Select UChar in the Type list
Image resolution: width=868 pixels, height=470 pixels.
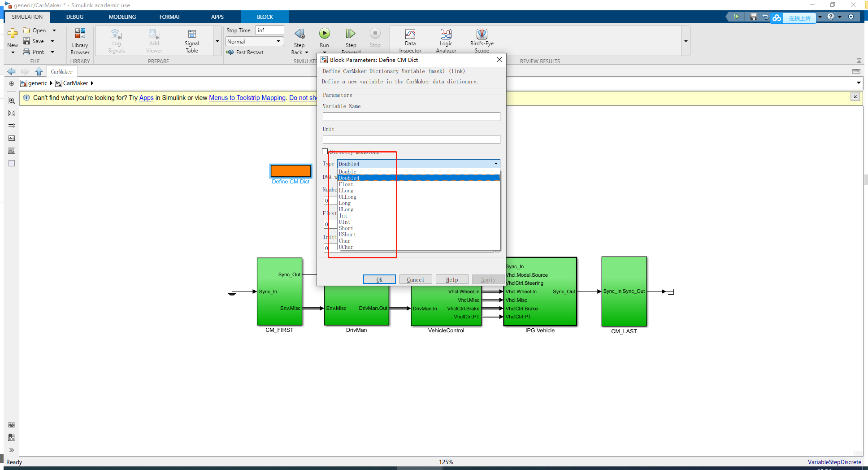(418, 247)
